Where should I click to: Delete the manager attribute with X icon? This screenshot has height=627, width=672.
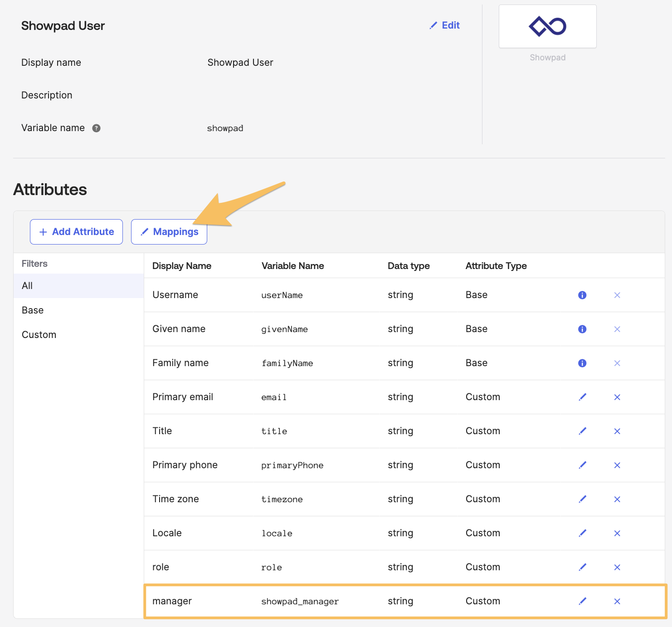617,601
